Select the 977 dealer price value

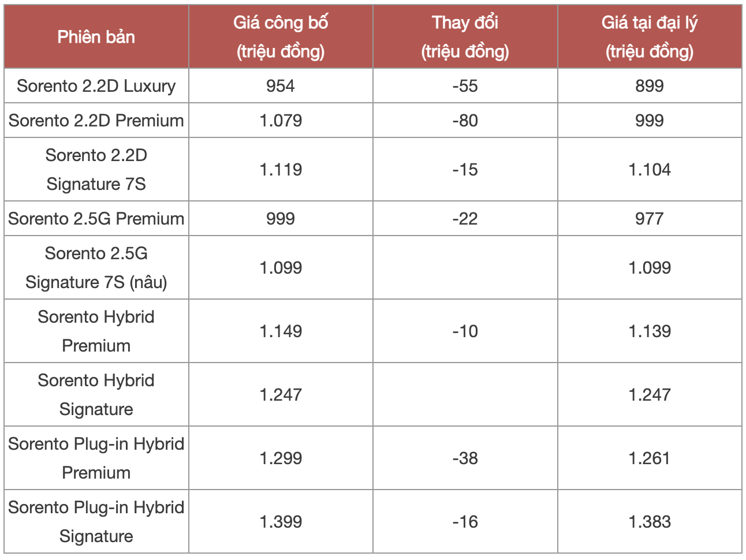[650, 219]
